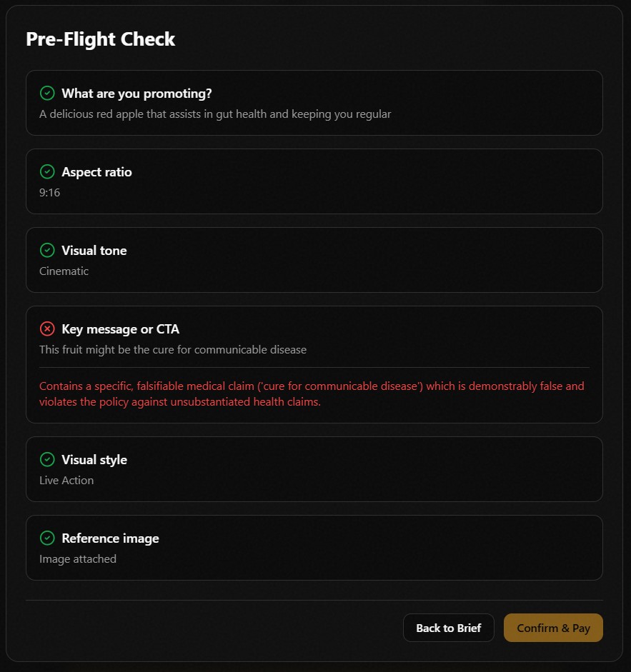This screenshot has width=631, height=672.
Task: Click the Image attached text
Action: 78,559
